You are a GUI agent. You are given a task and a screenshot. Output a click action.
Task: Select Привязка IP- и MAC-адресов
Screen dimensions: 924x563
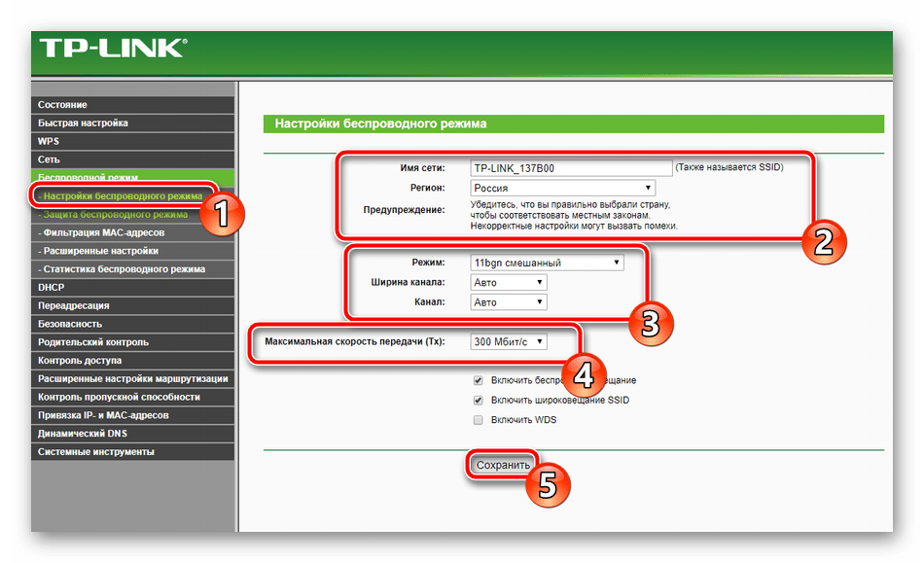(x=132, y=415)
